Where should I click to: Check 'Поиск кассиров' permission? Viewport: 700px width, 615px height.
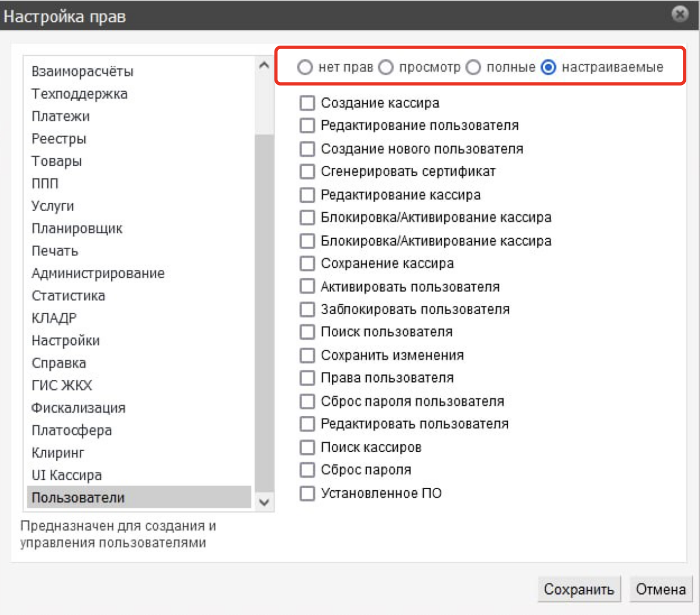pos(307,447)
